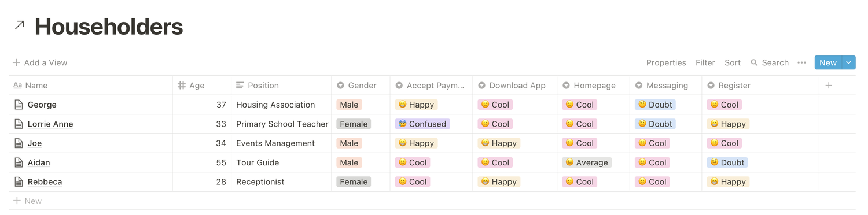Click the blue New button
The image size is (868, 215).
(x=828, y=62)
